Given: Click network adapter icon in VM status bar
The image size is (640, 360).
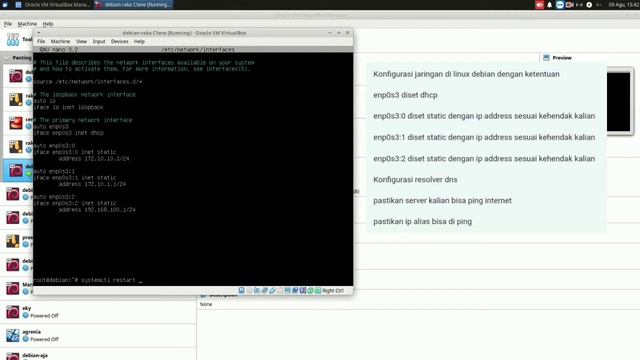Looking at the screenshot, I should point(264,291).
